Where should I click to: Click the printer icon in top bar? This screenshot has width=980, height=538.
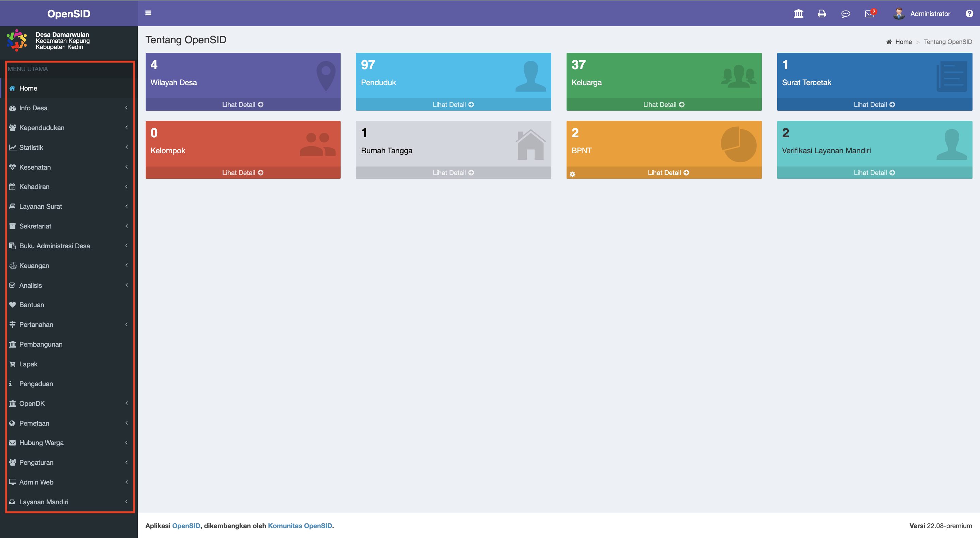tap(822, 14)
